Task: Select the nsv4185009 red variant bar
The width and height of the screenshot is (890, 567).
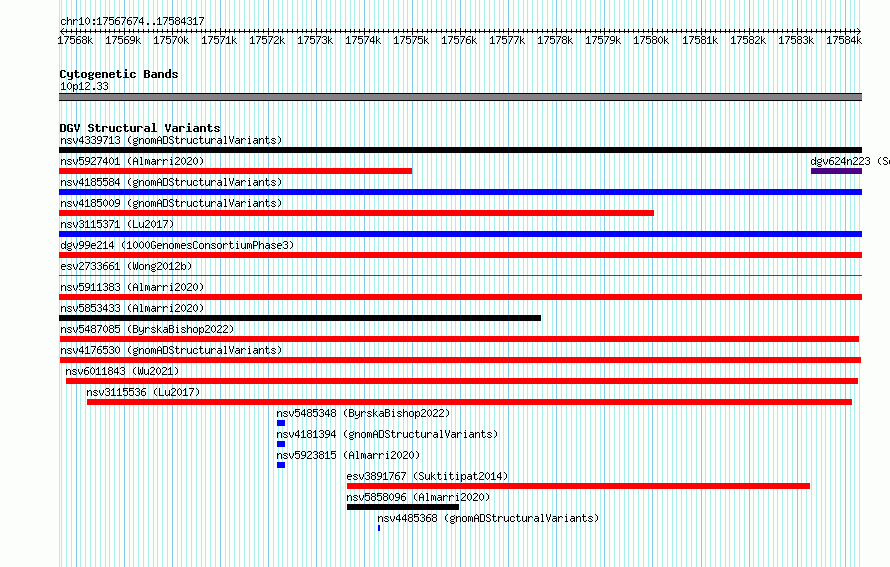Action: pos(356,213)
